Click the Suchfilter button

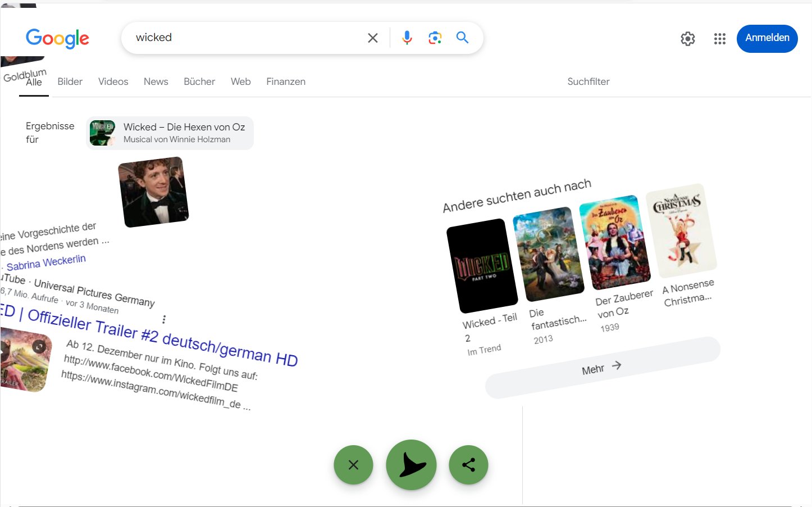(x=589, y=82)
